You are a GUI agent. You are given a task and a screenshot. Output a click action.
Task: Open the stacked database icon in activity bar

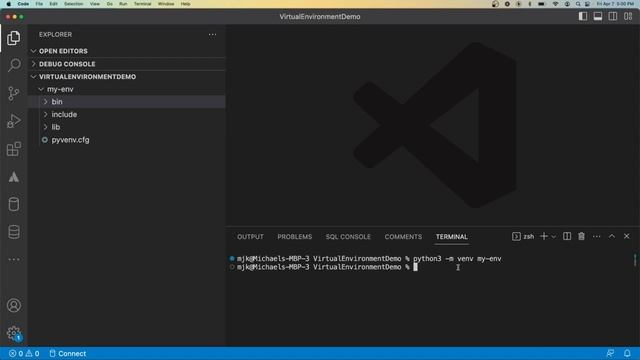[13, 232]
